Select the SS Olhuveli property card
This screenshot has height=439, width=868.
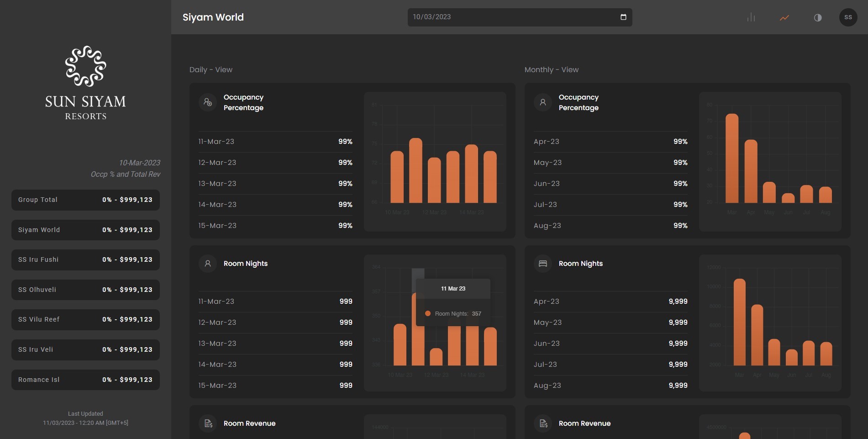(x=85, y=290)
